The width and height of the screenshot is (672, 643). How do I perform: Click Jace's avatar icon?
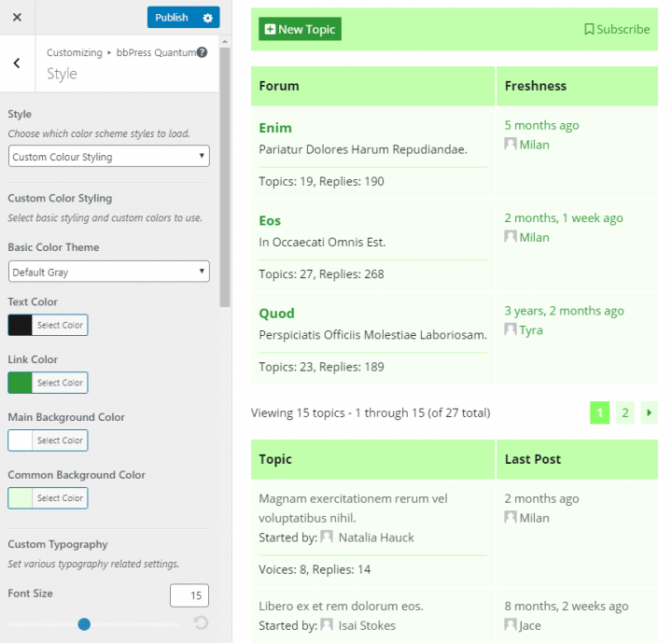click(x=511, y=625)
